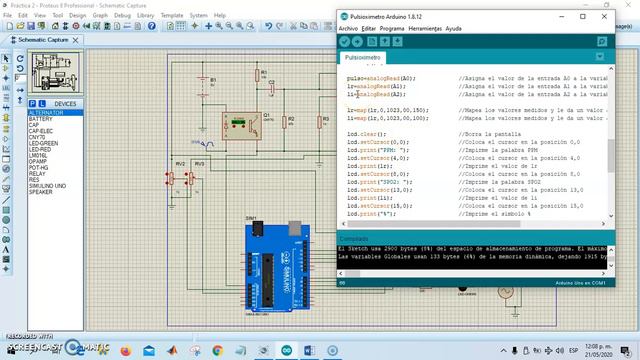
Task: Select the 2D circle drawing tool
Action: pyautogui.click(x=6, y=220)
